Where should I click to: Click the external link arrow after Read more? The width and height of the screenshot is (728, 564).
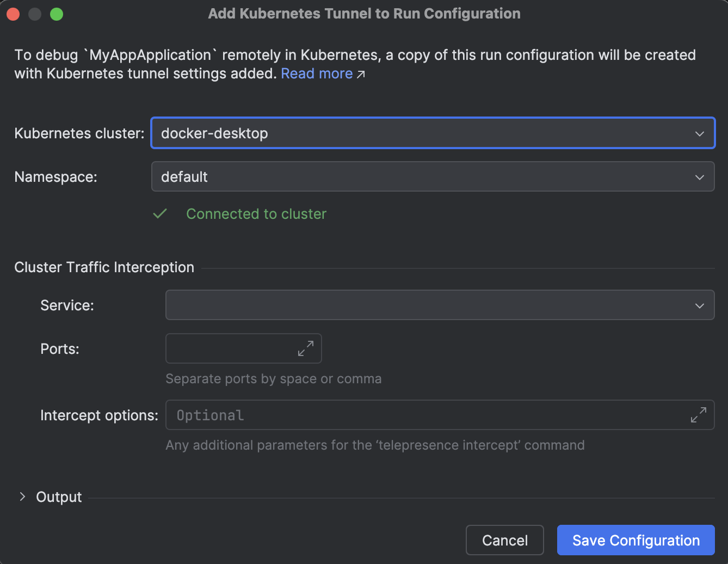point(361,74)
